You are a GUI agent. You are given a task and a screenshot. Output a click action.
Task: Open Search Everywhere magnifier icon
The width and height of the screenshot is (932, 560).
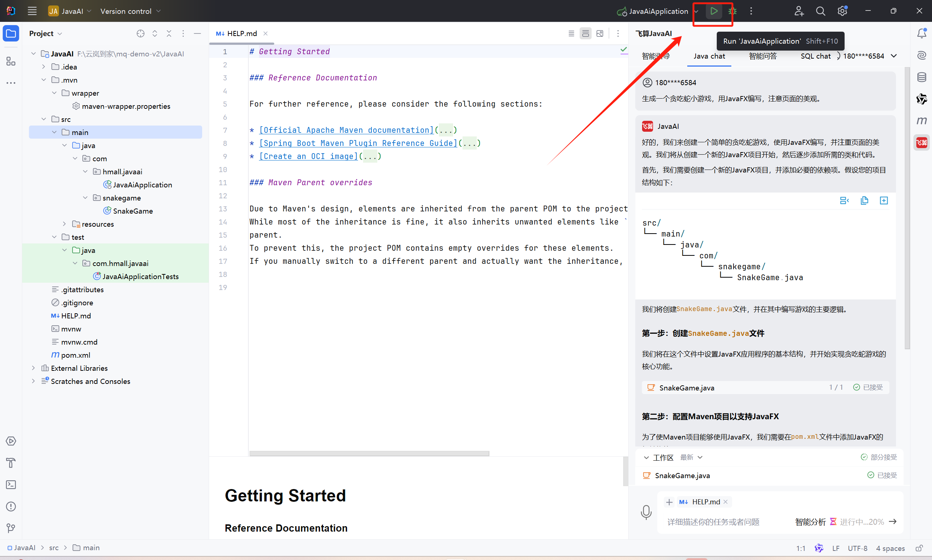(x=820, y=11)
